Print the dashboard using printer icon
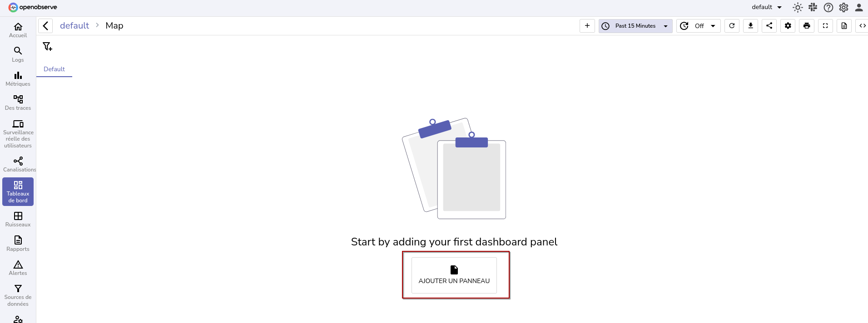The image size is (868, 323). pos(807,26)
